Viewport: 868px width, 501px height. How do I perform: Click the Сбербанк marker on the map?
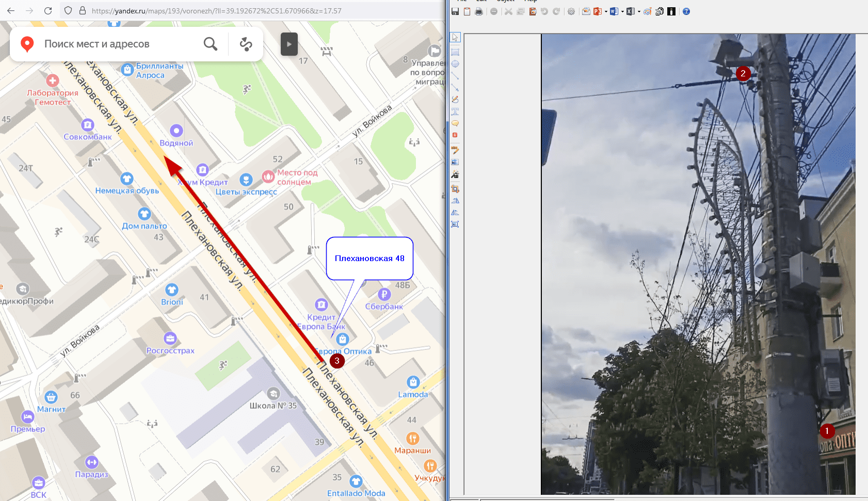[384, 294]
